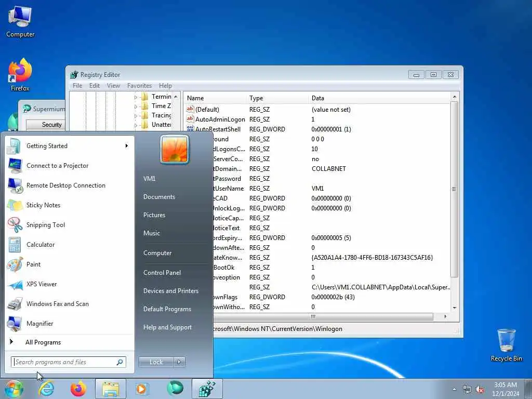Screen dimensions: 532x399
Task: Click the clock showing 3:05 AM
Action: coord(506,385)
